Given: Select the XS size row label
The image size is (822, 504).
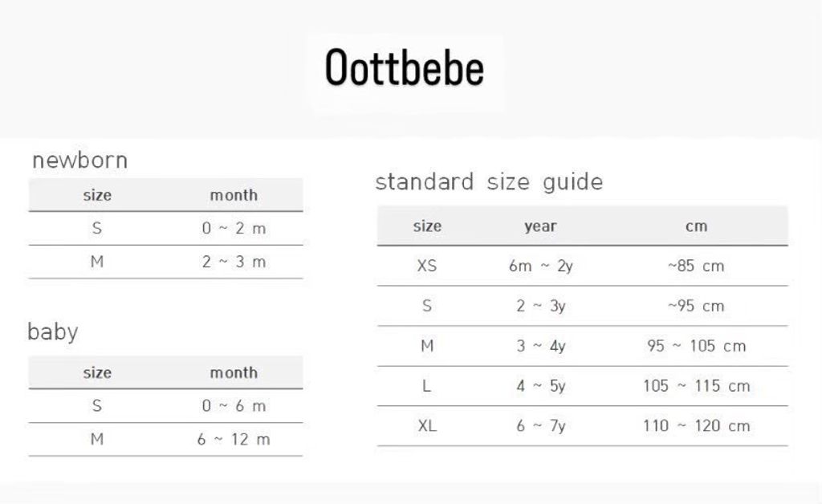Looking at the screenshot, I should [427, 266].
